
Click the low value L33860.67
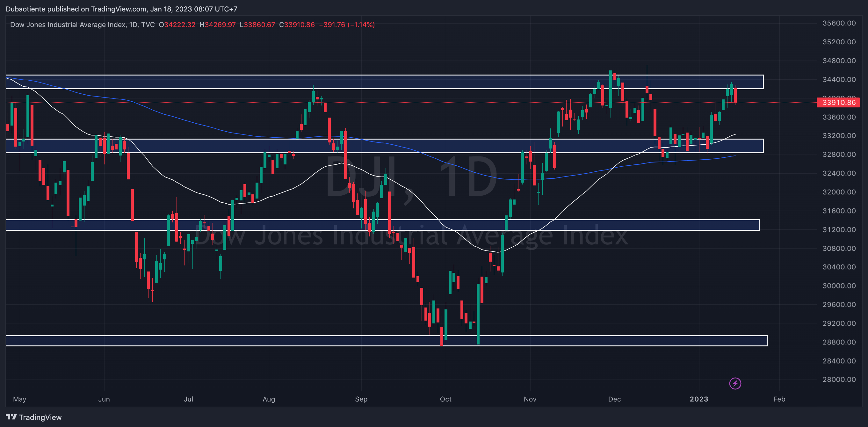257,25
